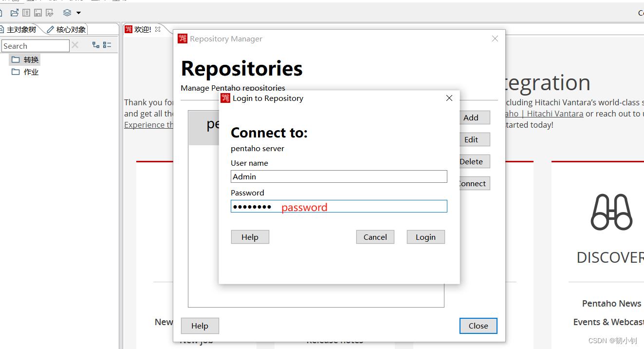This screenshot has width=644, height=349.
Task: Click the expand-all tree icon
Action: coord(96,45)
